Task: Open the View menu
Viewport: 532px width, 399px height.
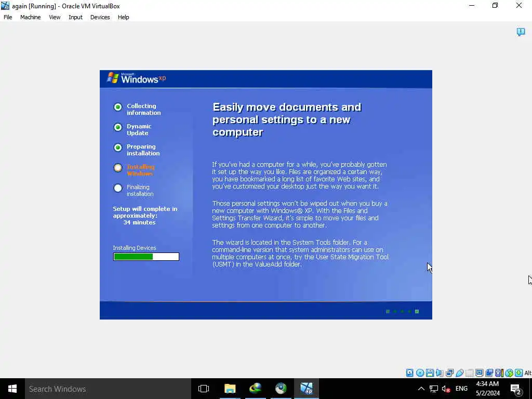Action: [x=55, y=17]
